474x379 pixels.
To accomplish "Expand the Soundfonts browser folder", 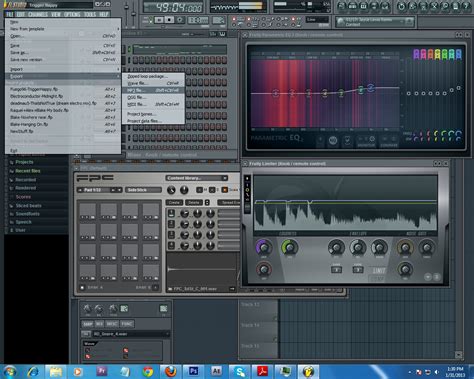I will [x=27, y=214].
